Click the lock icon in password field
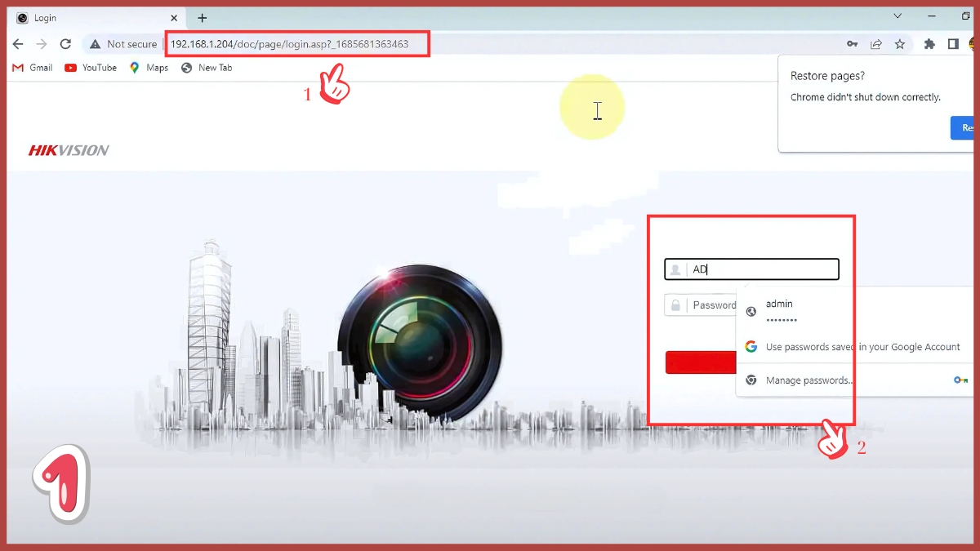This screenshot has width=980, height=551. click(676, 305)
